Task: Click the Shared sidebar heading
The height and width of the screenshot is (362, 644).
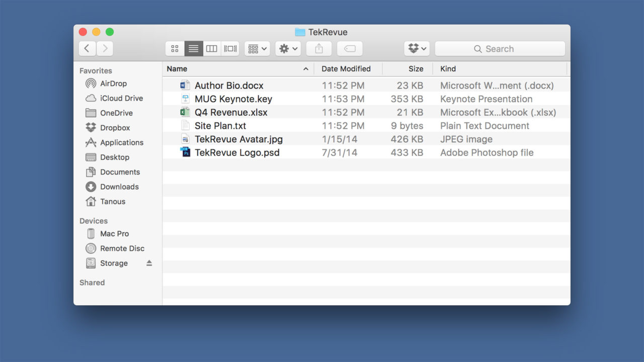Action: [x=92, y=283]
